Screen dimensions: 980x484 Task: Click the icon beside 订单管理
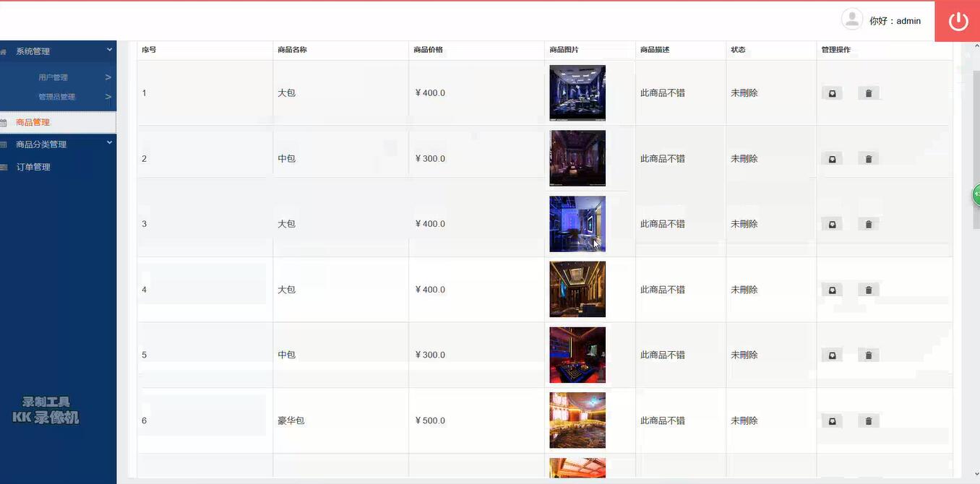point(3,167)
